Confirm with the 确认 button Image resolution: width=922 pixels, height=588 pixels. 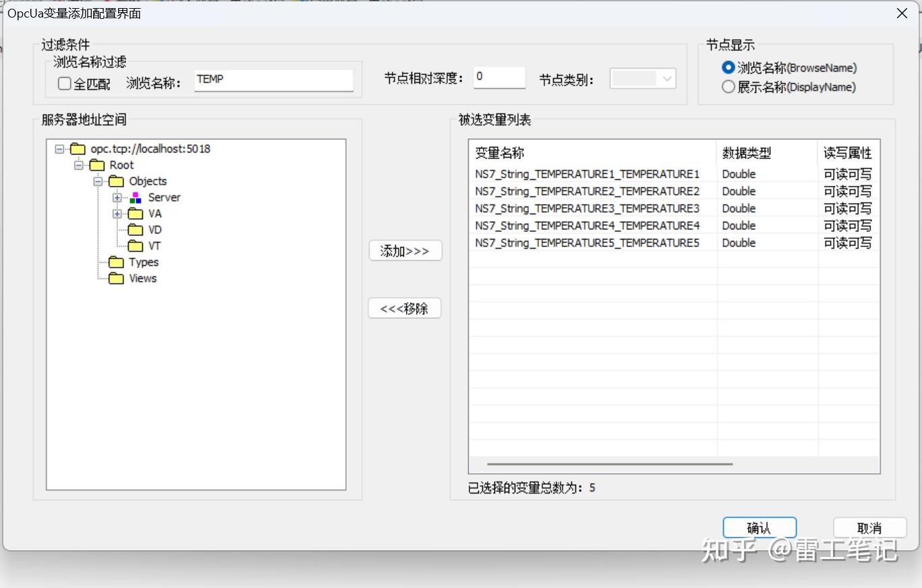pyautogui.click(x=759, y=527)
